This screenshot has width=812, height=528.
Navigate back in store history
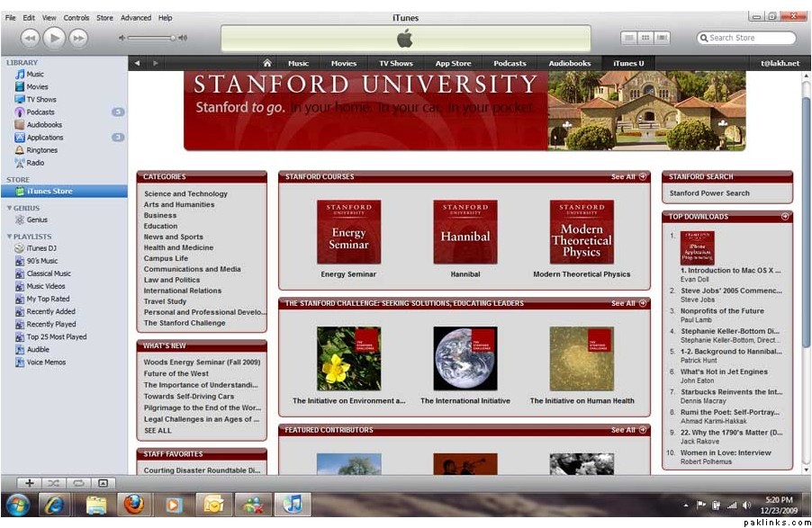coord(137,63)
